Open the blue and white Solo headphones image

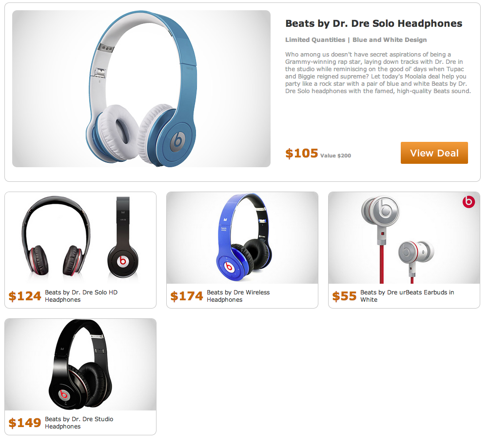(141, 89)
